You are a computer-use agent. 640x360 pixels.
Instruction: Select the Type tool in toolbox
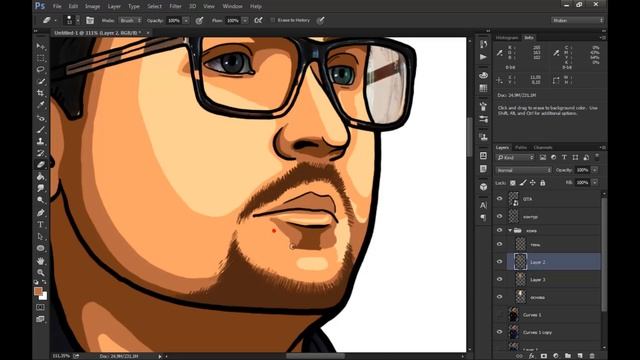point(40,224)
